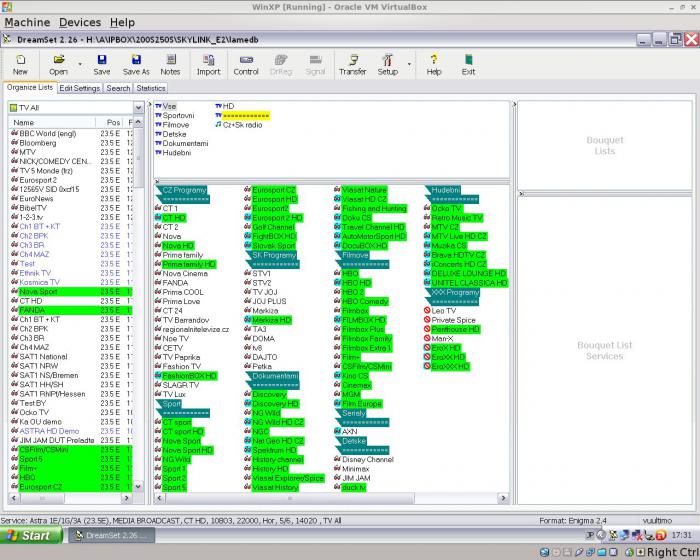The height and width of the screenshot is (560, 700).
Task: Open the Setup tool
Action: [x=388, y=65]
